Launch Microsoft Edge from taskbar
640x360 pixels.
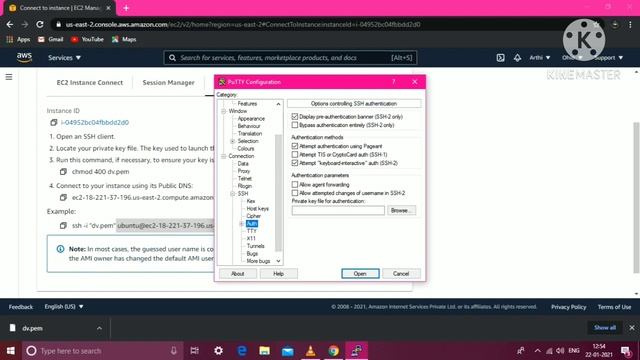242,351
